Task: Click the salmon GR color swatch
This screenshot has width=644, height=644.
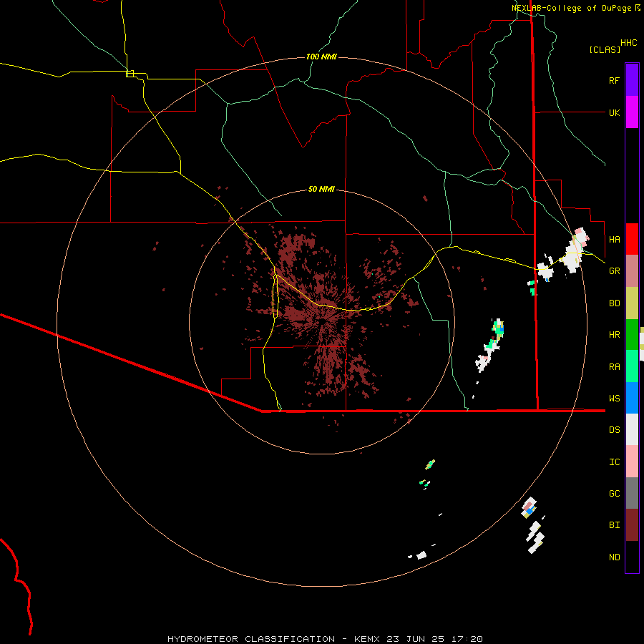Action: (632, 271)
